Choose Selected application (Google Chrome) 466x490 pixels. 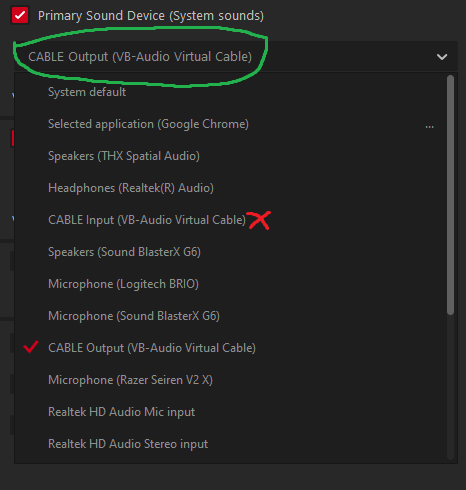[230, 124]
